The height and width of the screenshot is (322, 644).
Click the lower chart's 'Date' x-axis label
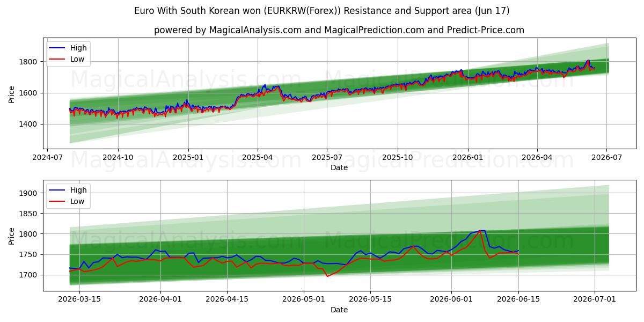[x=339, y=310]
